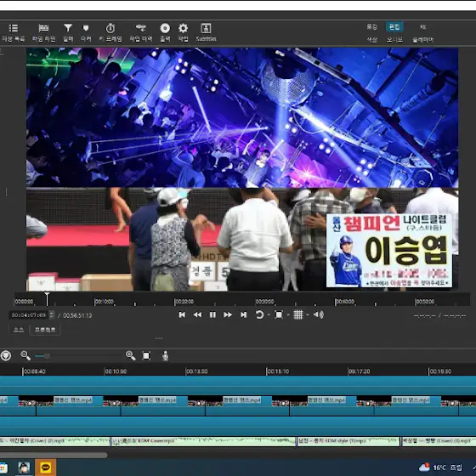Screen dimensions: 476x476
Task: Select the 'EDM style' audio clip
Action: coord(348,441)
